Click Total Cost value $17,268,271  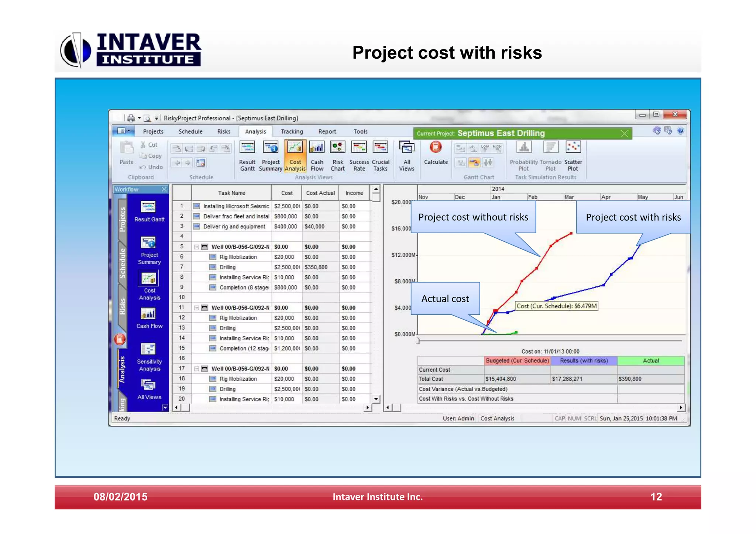pyautogui.click(x=567, y=379)
